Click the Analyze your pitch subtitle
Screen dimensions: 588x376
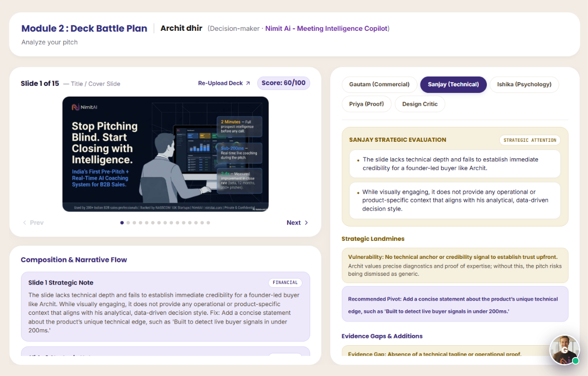click(x=49, y=42)
